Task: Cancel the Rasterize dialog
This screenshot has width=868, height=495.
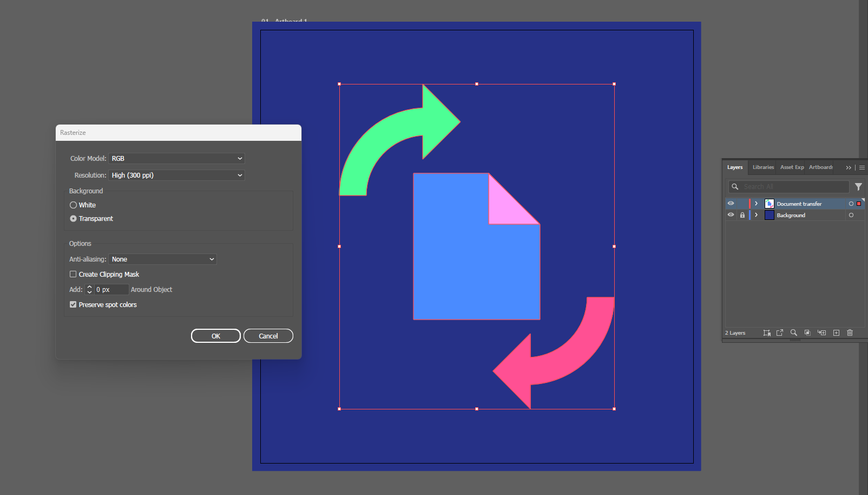Action: click(x=268, y=336)
